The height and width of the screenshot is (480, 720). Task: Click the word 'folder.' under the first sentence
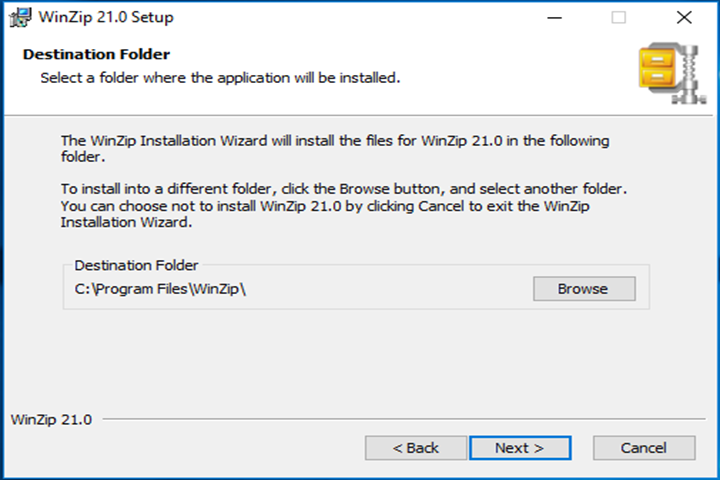coord(83,157)
